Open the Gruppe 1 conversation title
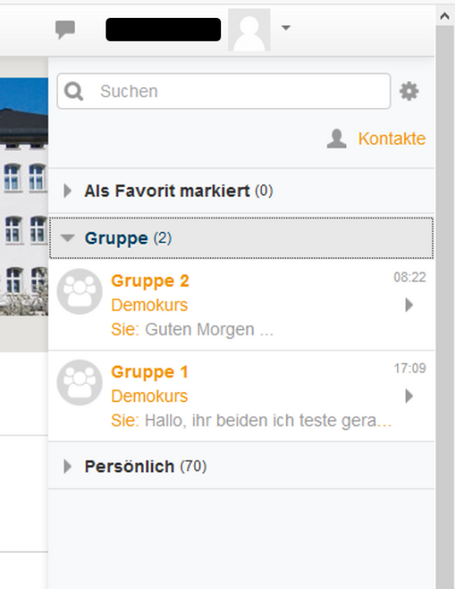 click(x=150, y=372)
